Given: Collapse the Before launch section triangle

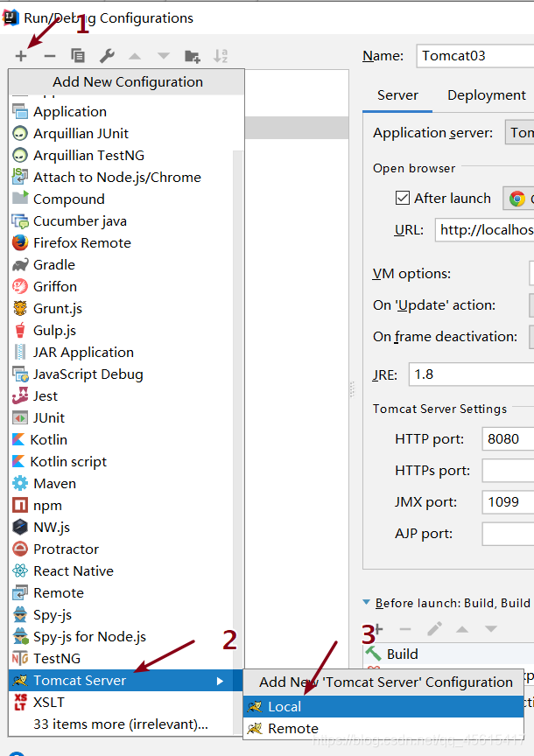Looking at the screenshot, I should pyautogui.click(x=366, y=602).
